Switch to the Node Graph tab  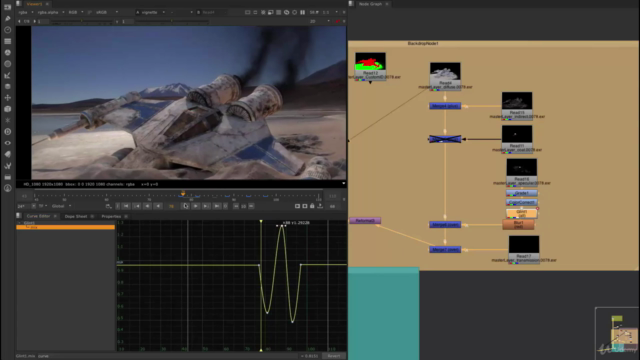tap(370, 4)
